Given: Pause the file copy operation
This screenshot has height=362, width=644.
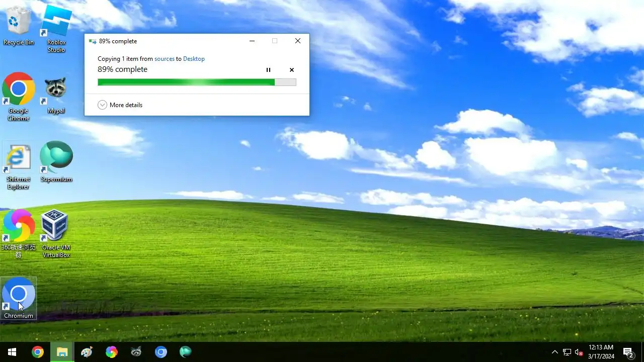Looking at the screenshot, I should point(268,70).
